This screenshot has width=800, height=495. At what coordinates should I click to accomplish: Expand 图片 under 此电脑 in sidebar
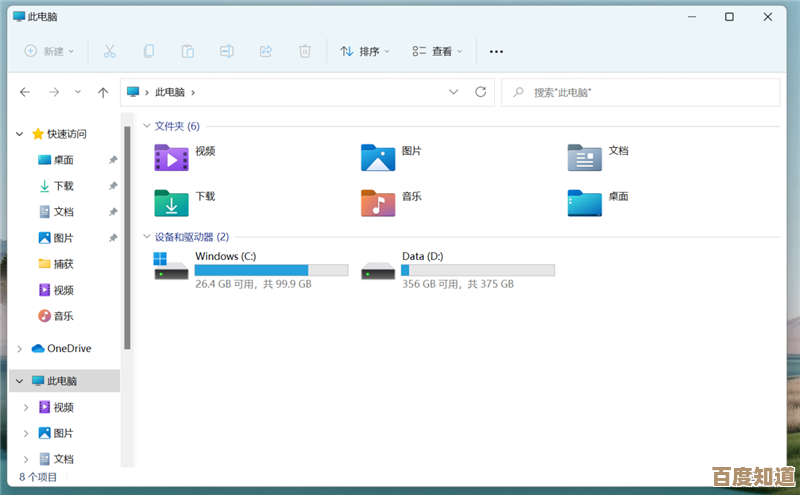pyautogui.click(x=26, y=433)
